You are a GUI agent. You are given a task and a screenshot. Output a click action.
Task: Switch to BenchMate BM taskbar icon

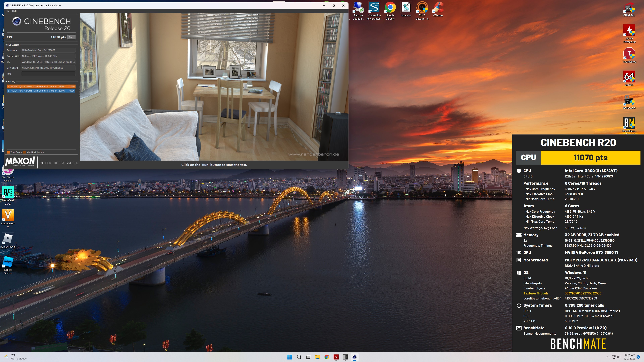point(345,357)
